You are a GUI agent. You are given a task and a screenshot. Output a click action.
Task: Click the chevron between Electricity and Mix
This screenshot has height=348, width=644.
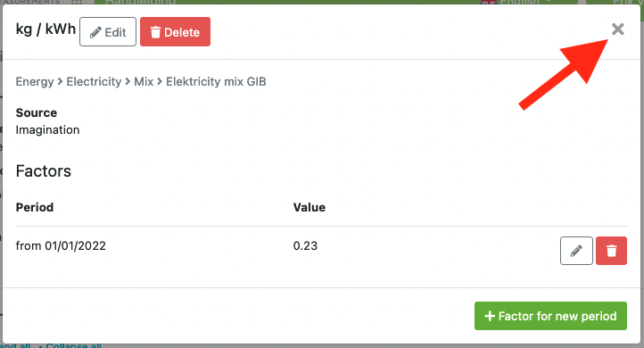point(128,82)
